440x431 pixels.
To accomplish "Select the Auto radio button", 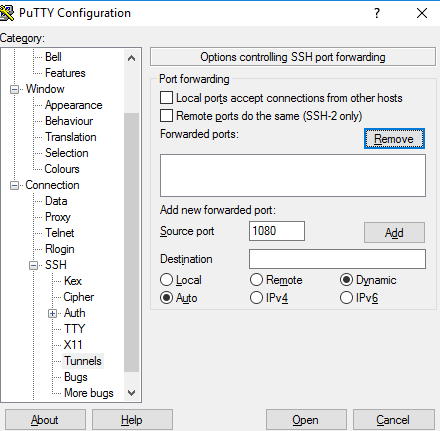I will pos(166,298).
